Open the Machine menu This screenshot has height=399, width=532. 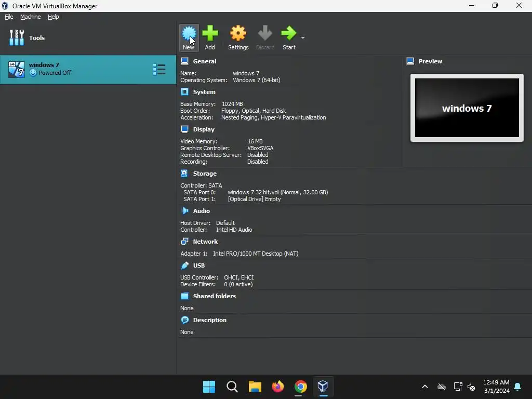(31, 17)
